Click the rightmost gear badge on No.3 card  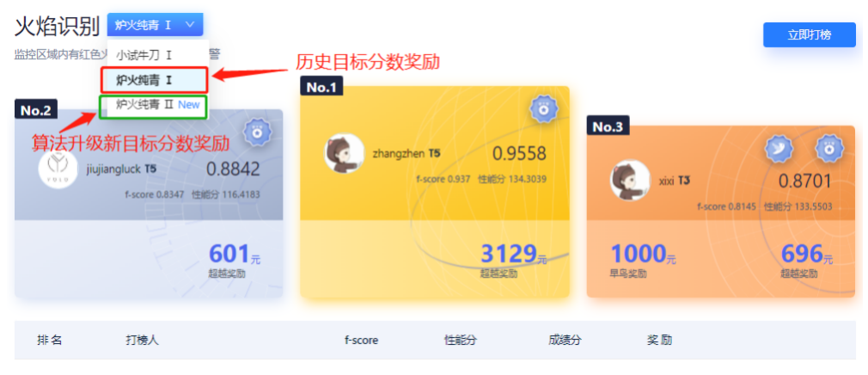829,148
